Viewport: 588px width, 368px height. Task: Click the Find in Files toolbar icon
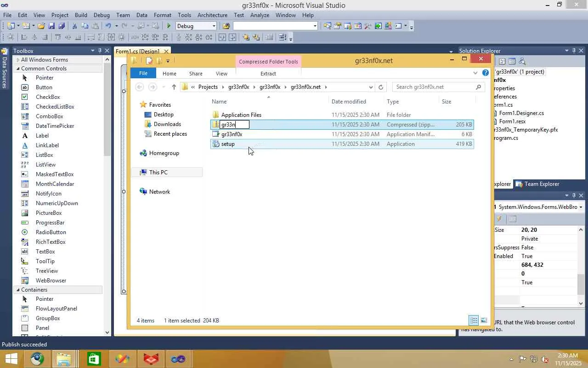point(226,26)
